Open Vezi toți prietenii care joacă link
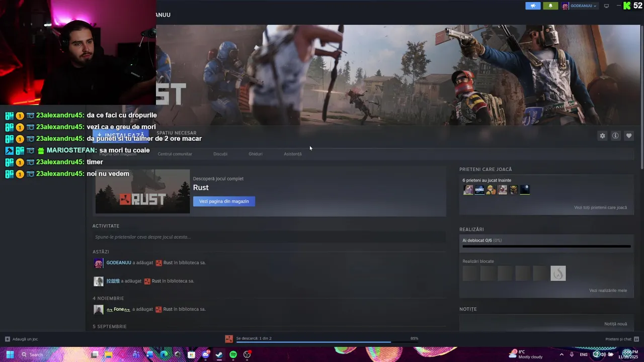The height and width of the screenshot is (362, 644). [600, 208]
